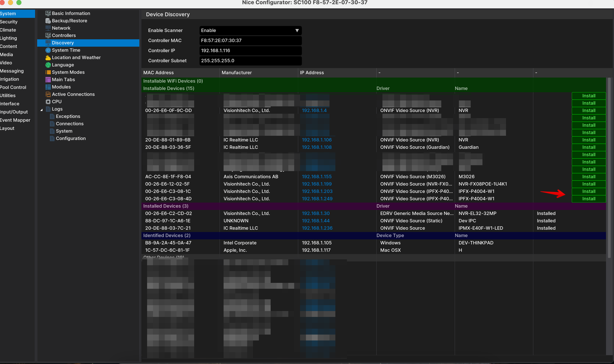The image size is (614, 364).
Task: Open IP link 192.168.1.30
Action: click(316, 213)
